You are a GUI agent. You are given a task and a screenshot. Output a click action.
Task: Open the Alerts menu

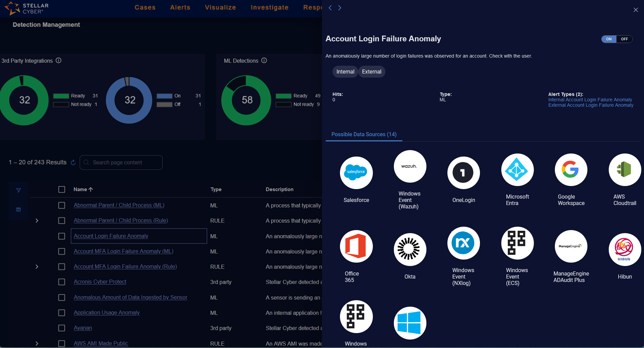coord(180,7)
